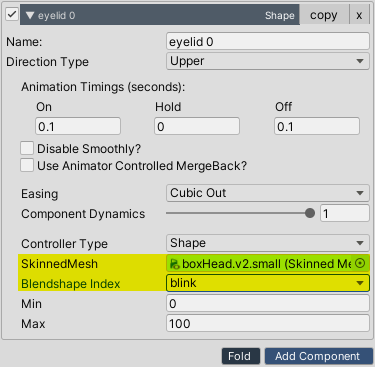Change the Controller Type dropdown

[x=268, y=243]
